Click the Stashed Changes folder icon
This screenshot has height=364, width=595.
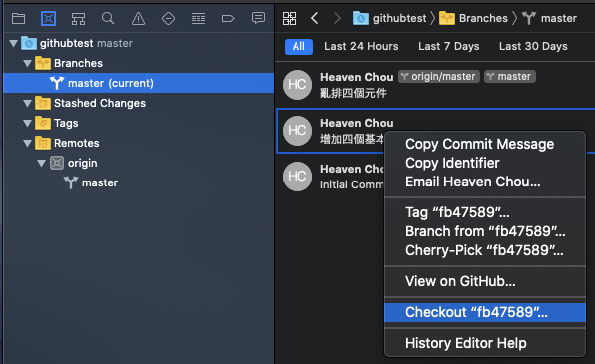[43, 103]
